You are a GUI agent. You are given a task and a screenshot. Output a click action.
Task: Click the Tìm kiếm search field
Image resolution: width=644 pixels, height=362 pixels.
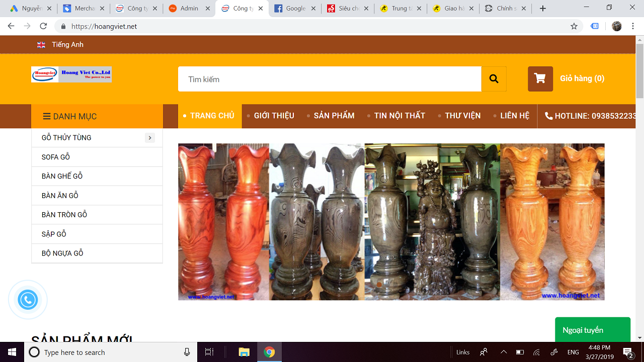point(330,79)
